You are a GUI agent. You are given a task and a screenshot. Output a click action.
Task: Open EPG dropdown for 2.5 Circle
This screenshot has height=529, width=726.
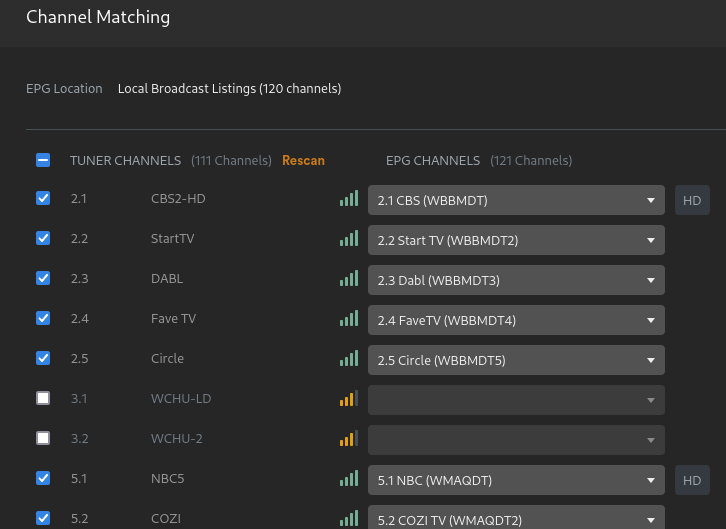coord(515,360)
